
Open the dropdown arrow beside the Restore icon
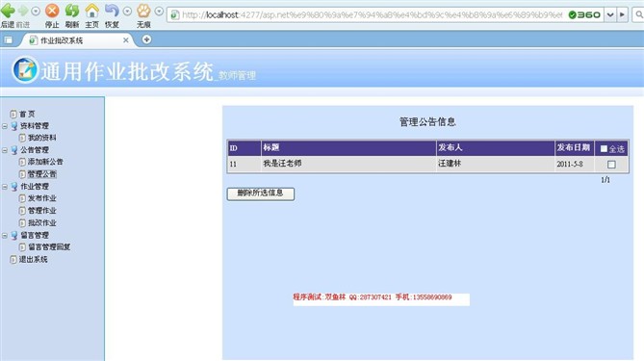coord(127,12)
